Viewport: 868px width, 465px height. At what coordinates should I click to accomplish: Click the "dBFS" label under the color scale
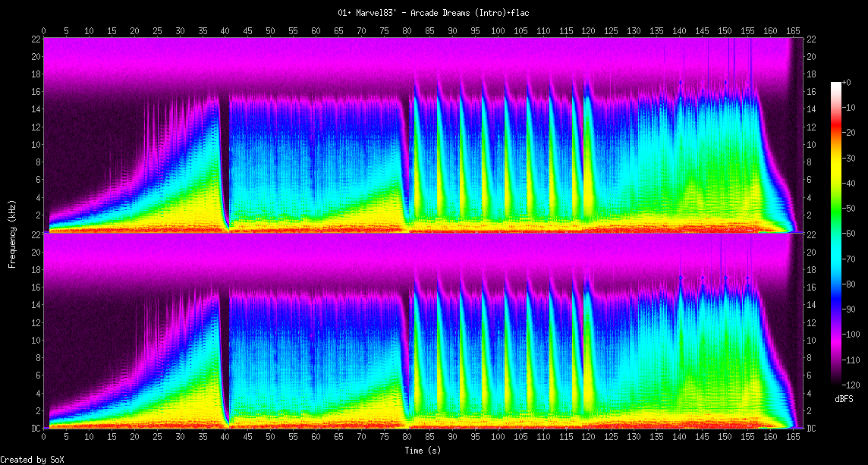843,397
